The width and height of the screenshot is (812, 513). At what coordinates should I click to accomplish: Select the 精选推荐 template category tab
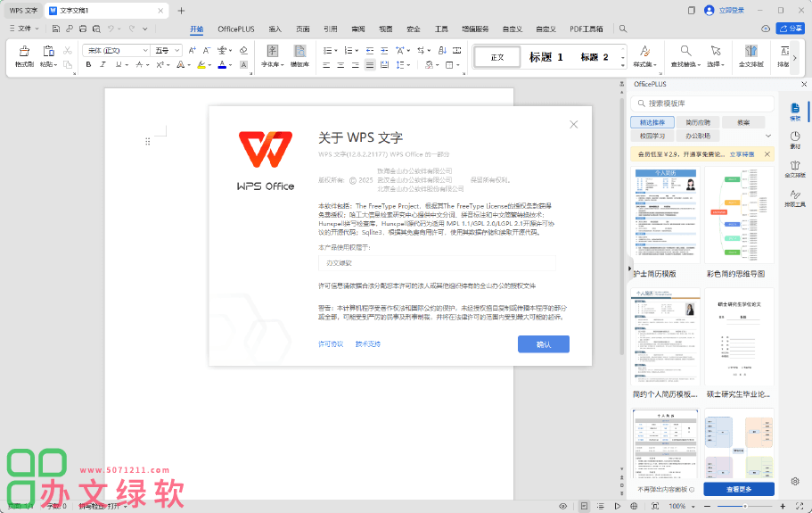pyautogui.click(x=652, y=122)
